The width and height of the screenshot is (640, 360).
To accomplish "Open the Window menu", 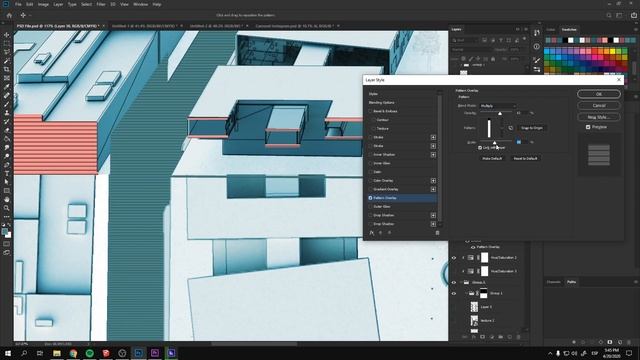I will 140,4.
